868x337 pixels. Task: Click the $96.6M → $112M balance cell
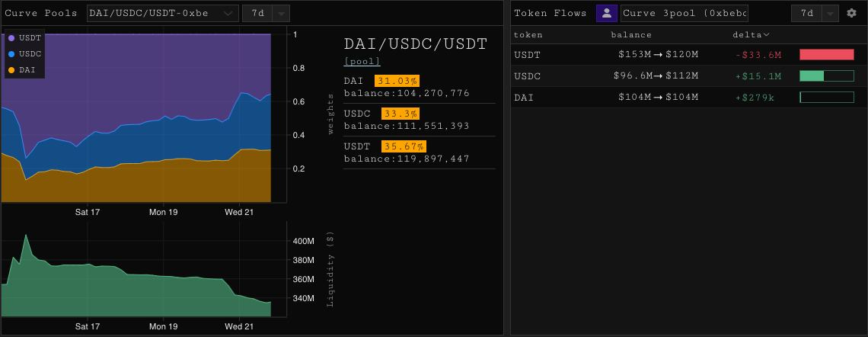656,76
